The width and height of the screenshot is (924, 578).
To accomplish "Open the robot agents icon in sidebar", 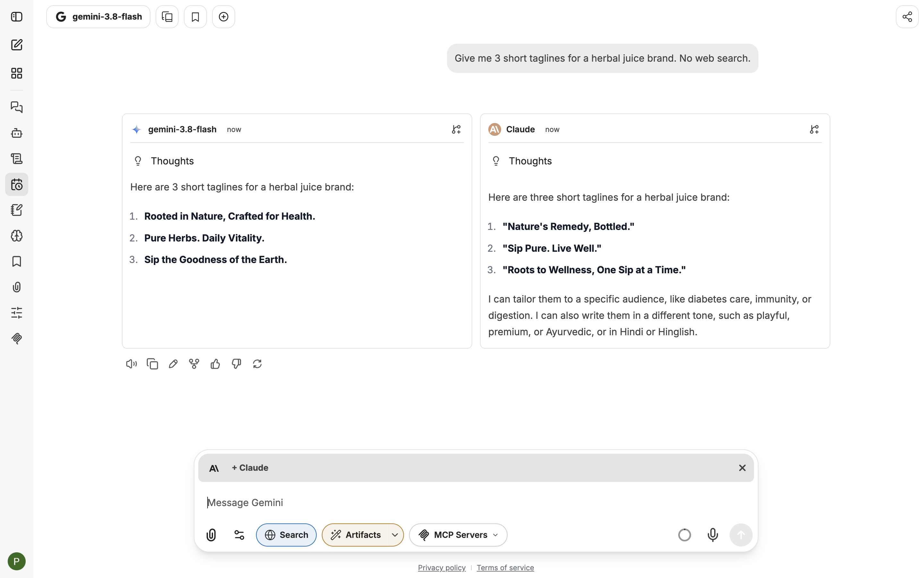I will click(16, 133).
